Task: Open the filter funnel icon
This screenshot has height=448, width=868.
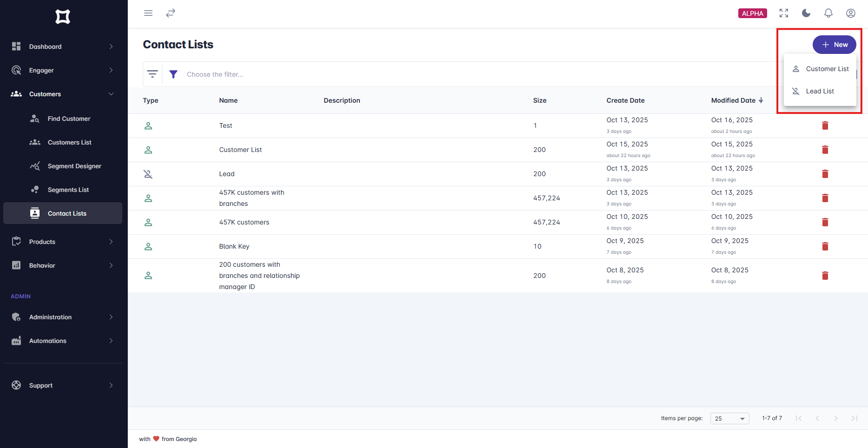Action: click(x=173, y=74)
